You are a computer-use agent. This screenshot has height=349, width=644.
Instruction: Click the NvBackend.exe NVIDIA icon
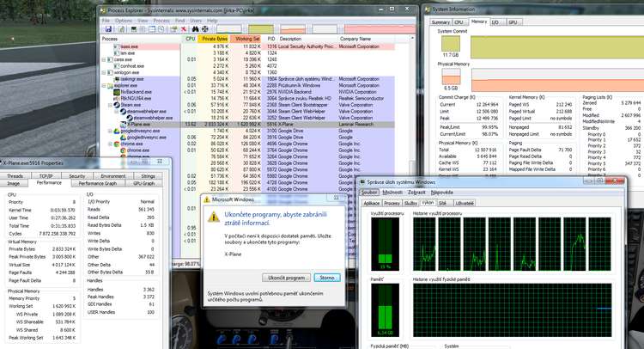tap(117, 92)
